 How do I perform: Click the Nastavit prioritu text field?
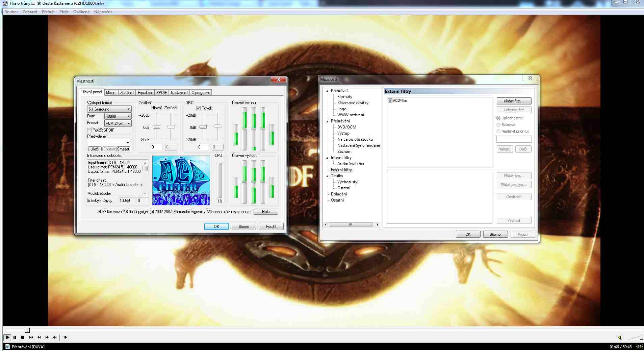[x=514, y=139]
